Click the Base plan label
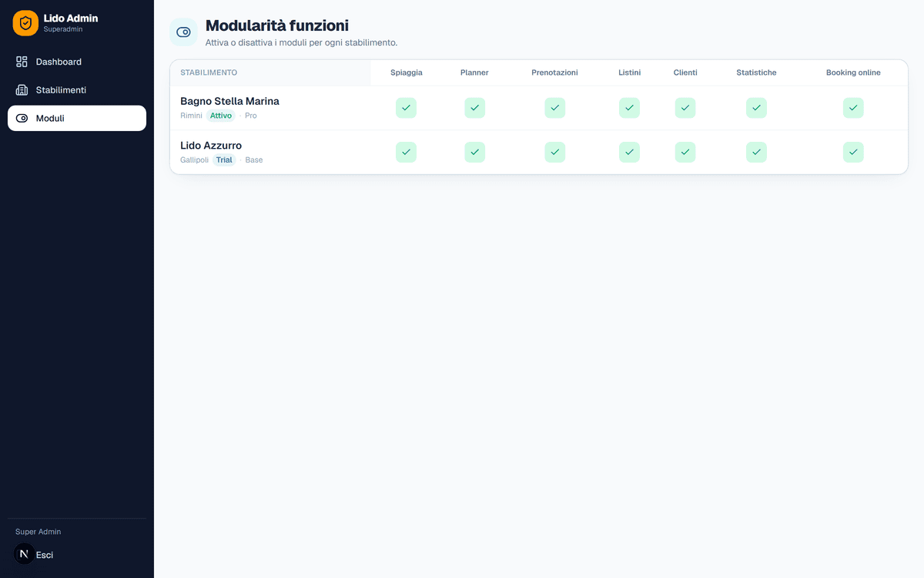Image resolution: width=924 pixels, height=578 pixels. tap(254, 160)
